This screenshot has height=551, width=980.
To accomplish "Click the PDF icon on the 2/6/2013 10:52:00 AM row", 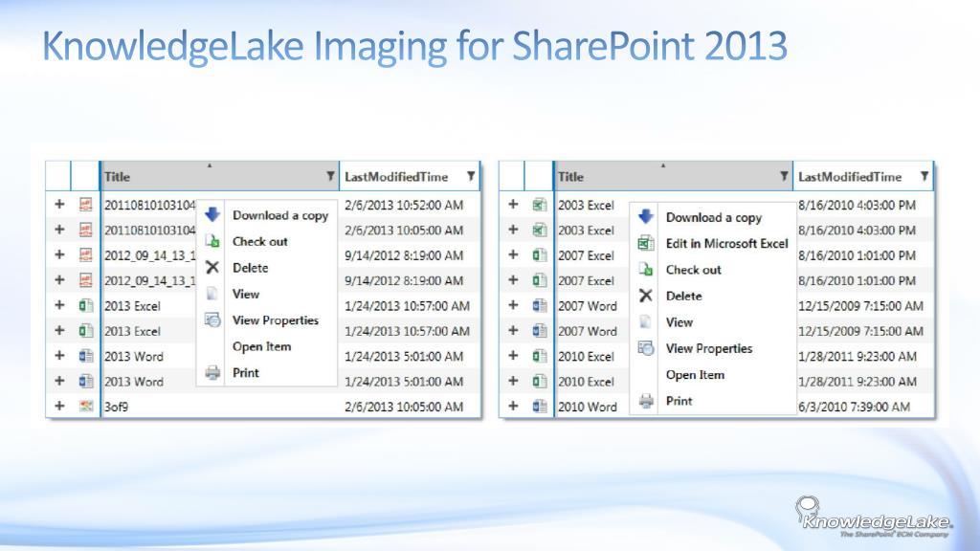I will point(85,205).
